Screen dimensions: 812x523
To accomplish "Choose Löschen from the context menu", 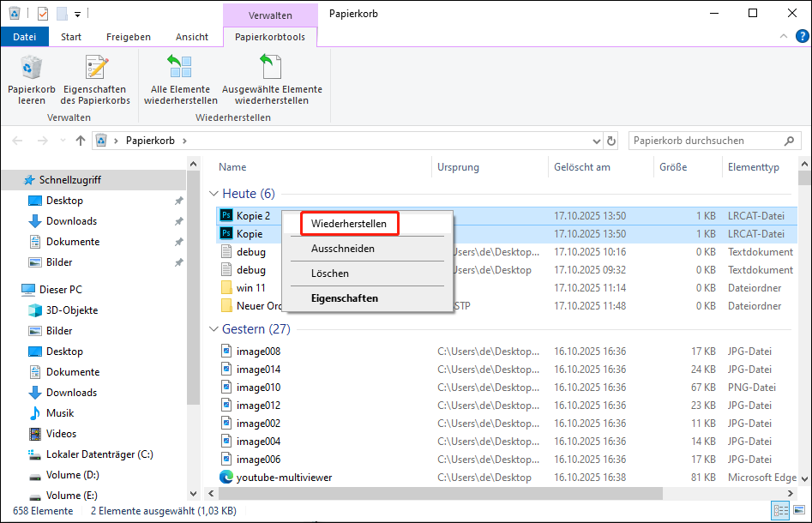I will (x=329, y=274).
